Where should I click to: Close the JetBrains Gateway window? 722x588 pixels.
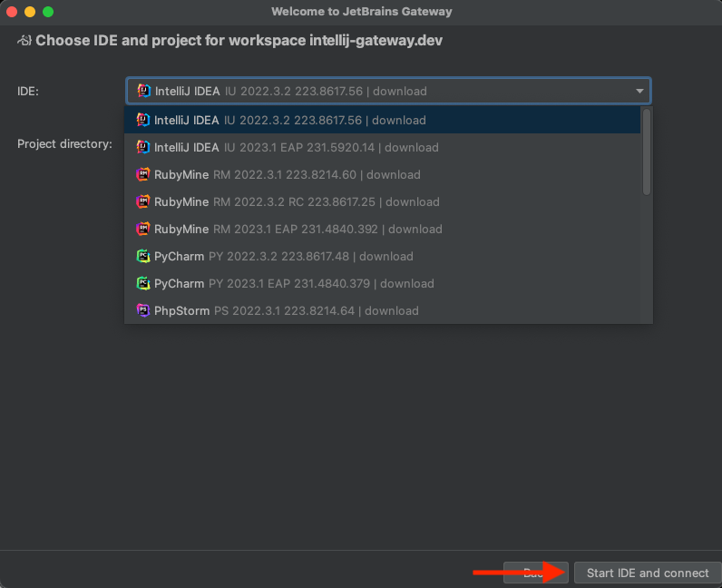coord(12,12)
